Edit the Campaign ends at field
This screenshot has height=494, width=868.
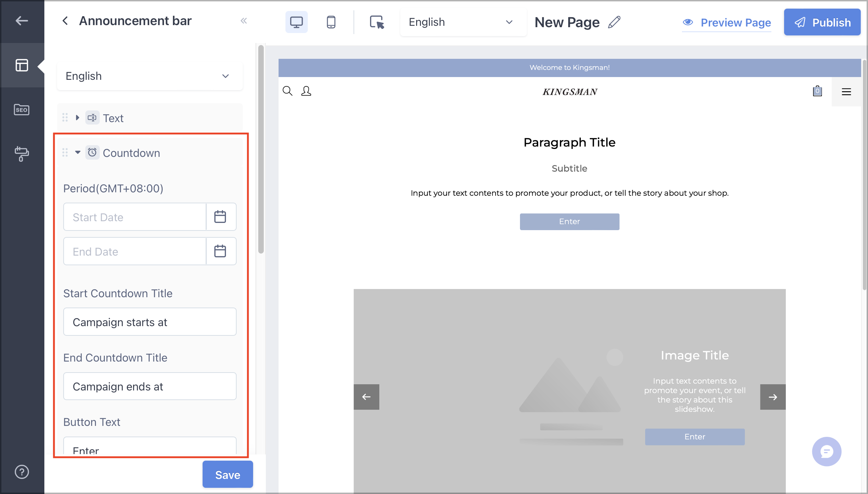pyautogui.click(x=150, y=386)
